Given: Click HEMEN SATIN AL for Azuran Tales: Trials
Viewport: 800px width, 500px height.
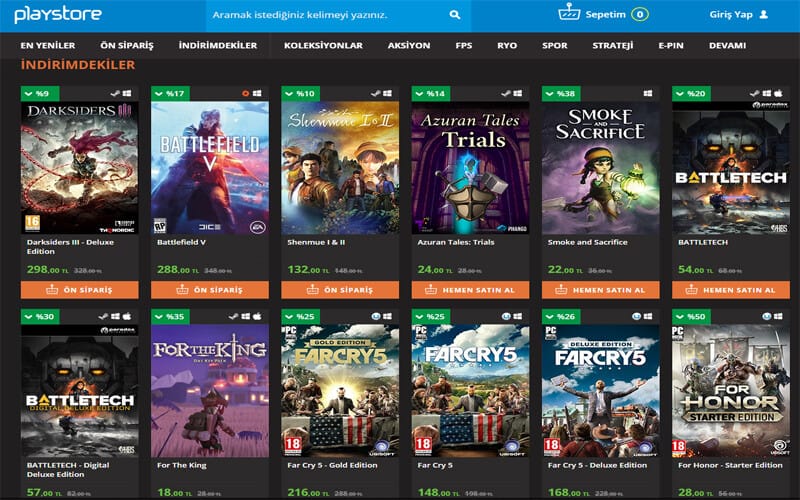Looking at the screenshot, I should point(470,290).
